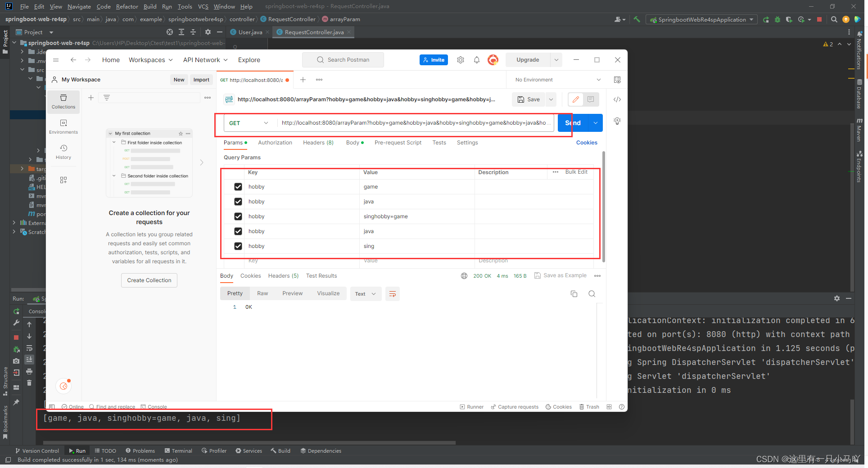Screen dimensions: 868x468
Task: Toggle line wrap in response viewer
Action: click(x=393, y=294)
